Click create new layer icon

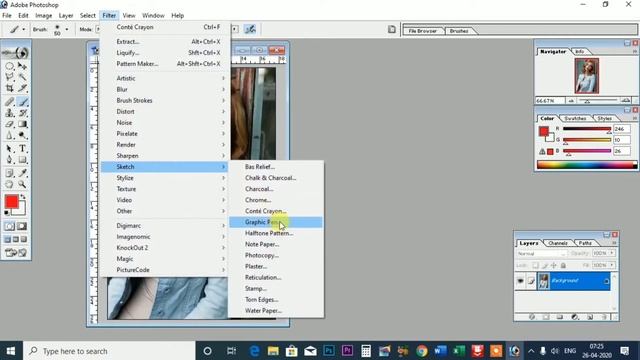pyautogui.click(x=590, y=317)
